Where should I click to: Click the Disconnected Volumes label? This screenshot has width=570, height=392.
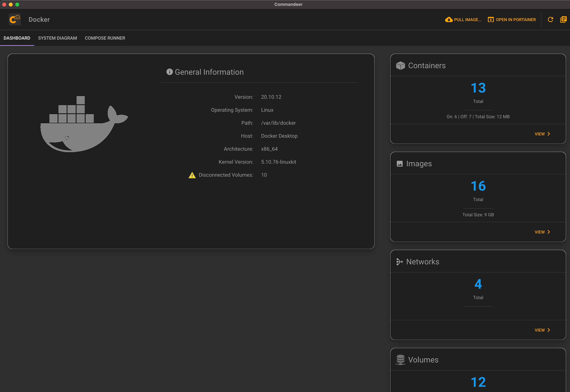pyautogui.click(x=226, y=175)
